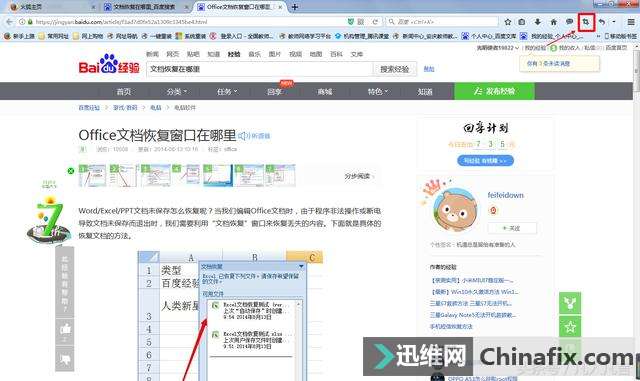Viewport: 640px width, 381px height.
Task: Open a new tab with plus button
Action: tap(295, 7)
